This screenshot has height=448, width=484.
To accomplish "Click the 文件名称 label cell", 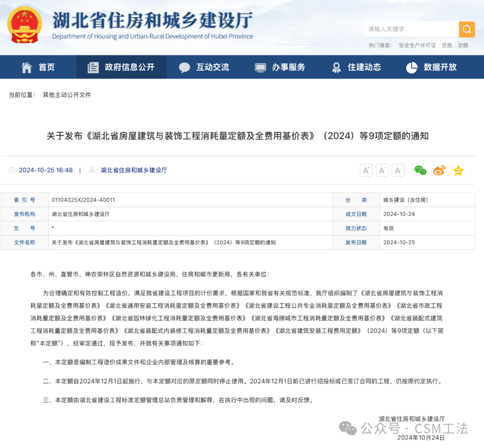I will coord(25,242).
